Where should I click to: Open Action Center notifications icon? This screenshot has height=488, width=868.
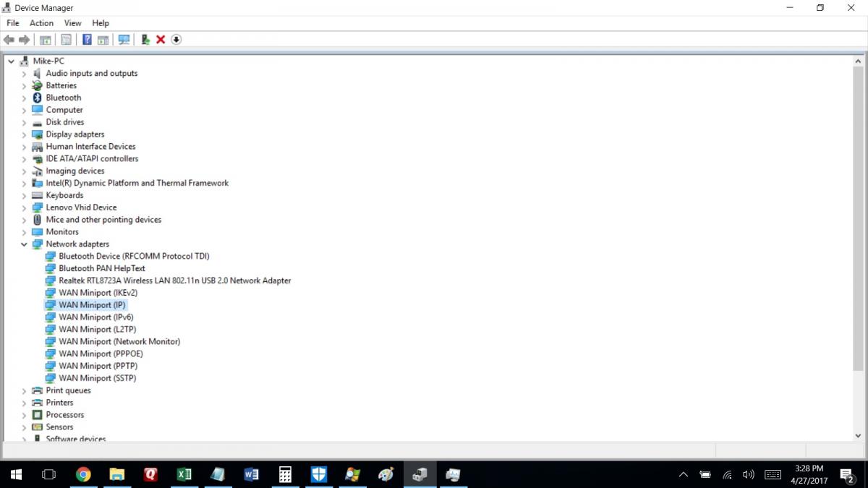point(847,475)
